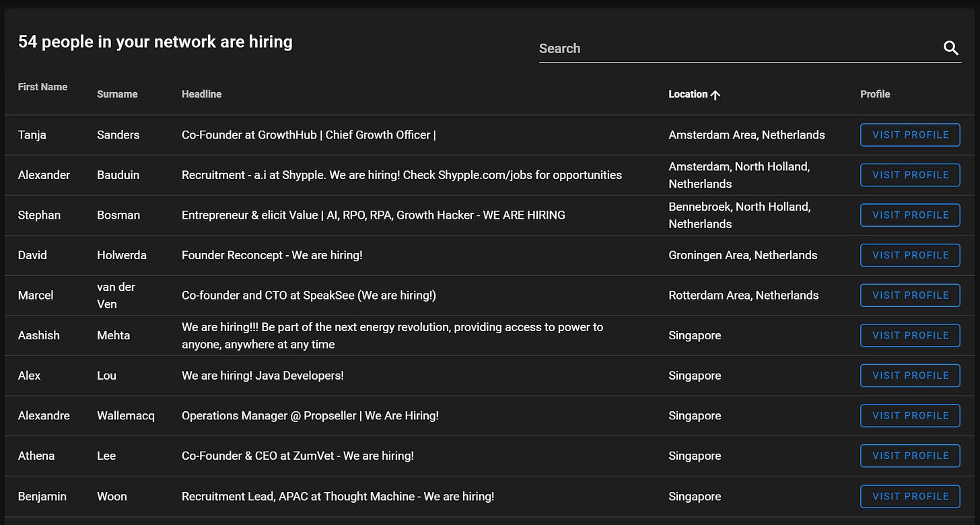Screen dimensions: 980x525
Task: Click location 'Bennebroek, North Holland, Netherlands'
Action: [x=739, y=215]
